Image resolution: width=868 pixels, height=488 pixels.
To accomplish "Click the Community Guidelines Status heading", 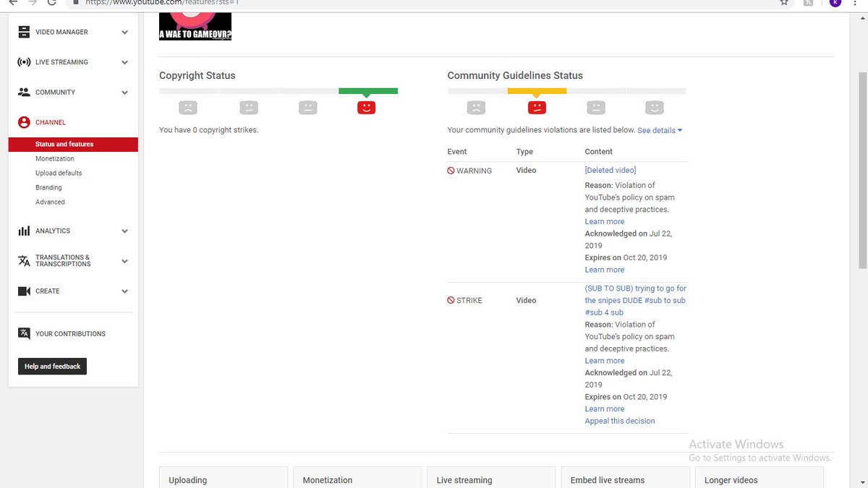I will coord(515,75).
